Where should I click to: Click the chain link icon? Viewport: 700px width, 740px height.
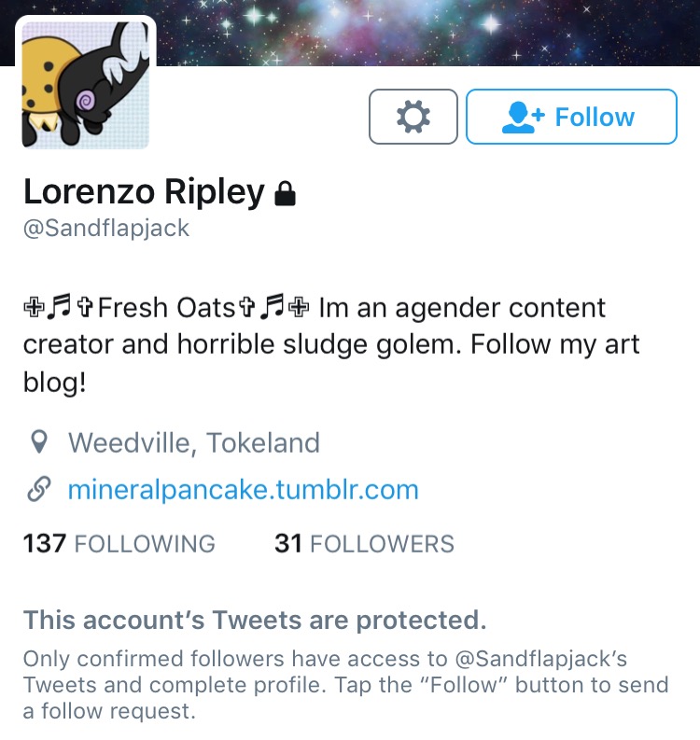38,489
